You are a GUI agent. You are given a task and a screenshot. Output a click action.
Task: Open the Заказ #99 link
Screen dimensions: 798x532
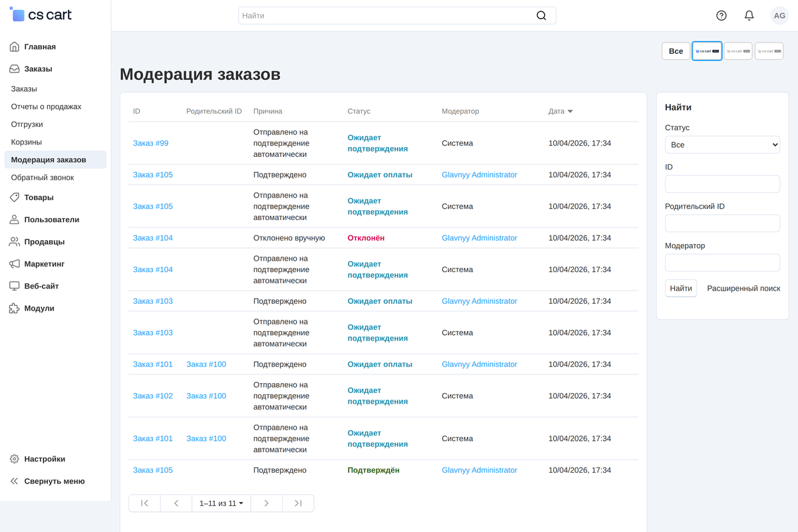pos(151,143)
